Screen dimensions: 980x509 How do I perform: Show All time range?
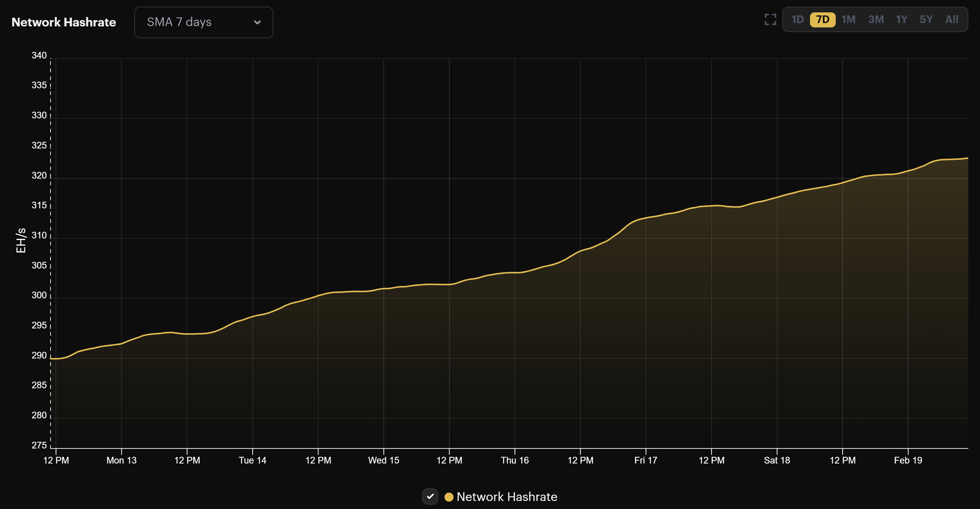pyautogui.click(x=952, y=19)
